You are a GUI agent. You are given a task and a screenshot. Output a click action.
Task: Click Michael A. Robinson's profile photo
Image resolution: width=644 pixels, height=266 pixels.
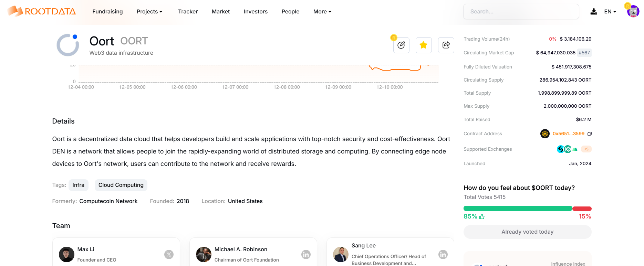204,254
